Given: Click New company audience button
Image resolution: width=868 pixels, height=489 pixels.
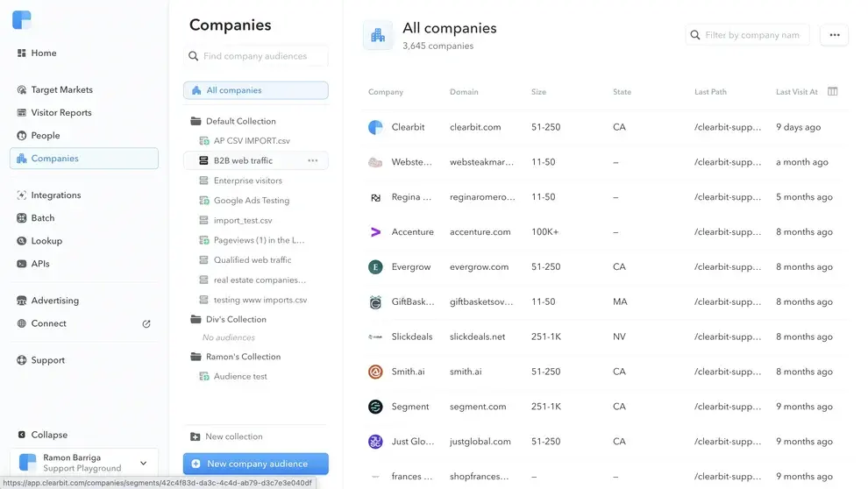Looking at the screenshot, I should [256, 464].
